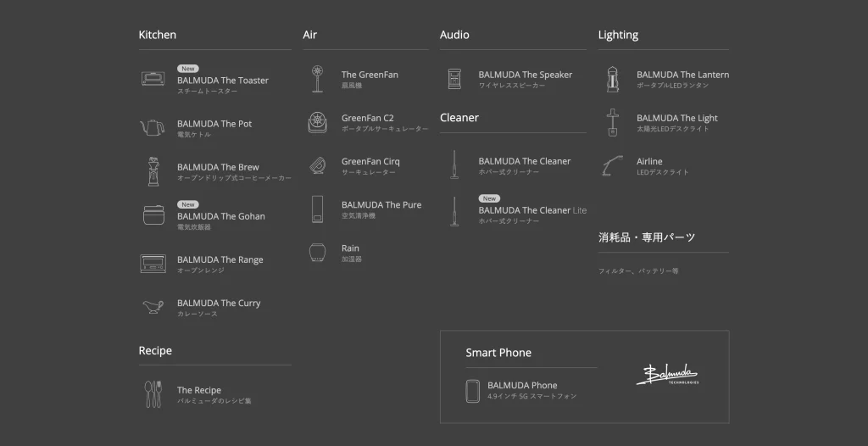Click the 4.9インチ 5G スマートフォン subtitle
The width and height of the screenshot is (868, 446).
pos(532,396)
